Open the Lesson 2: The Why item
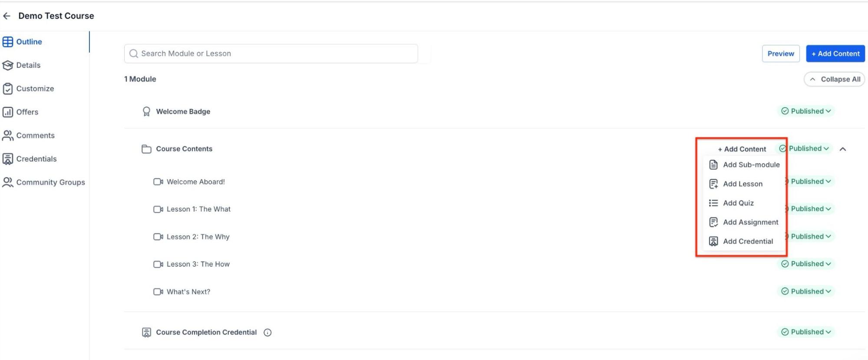 [x=198, y=237]
